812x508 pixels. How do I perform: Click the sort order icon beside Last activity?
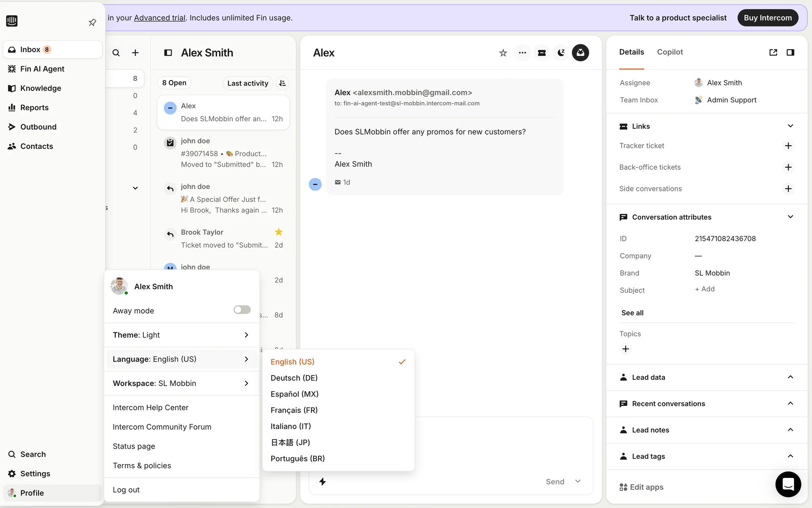coord(283,83)
